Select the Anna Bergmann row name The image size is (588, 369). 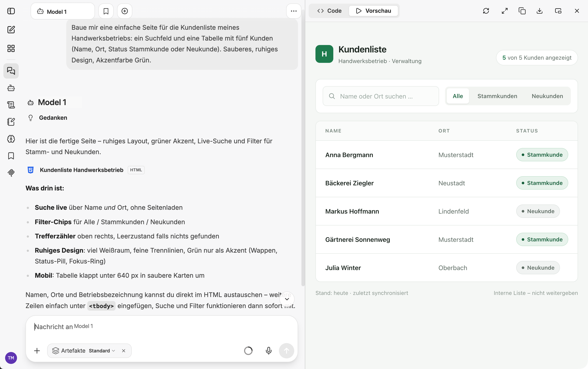point(349,155)
